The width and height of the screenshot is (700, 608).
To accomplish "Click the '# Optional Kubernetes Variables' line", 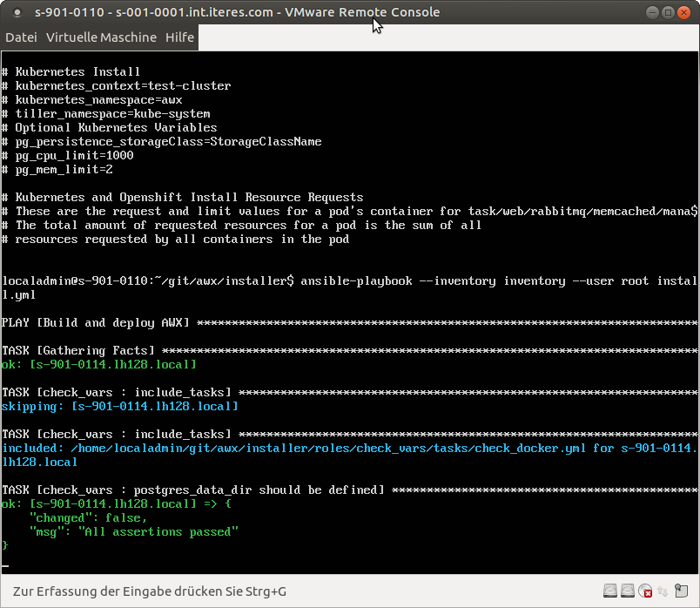I will (x=110, y=127).
